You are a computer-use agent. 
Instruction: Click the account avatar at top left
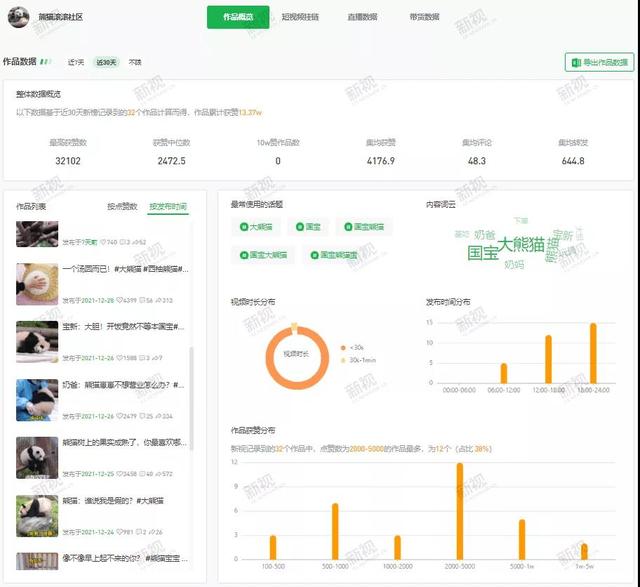(19, 18)
